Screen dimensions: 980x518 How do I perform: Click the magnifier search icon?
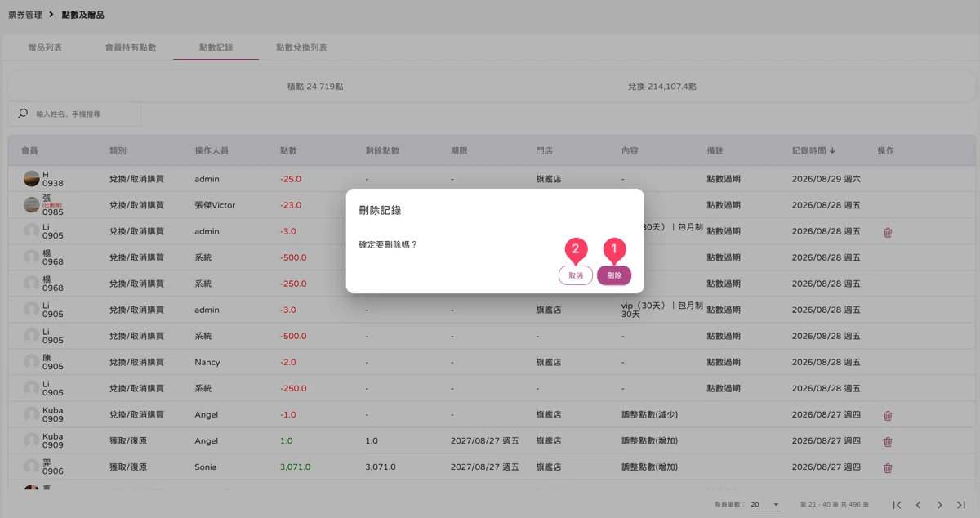coord(23,114)
